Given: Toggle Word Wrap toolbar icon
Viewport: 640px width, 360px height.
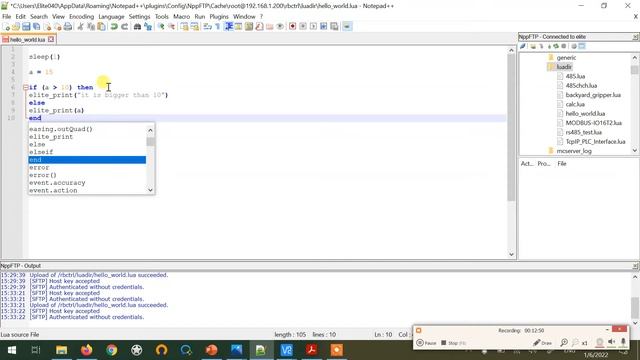Looking at the screenshot, I should pyautogui.click(x=207, y=27).
